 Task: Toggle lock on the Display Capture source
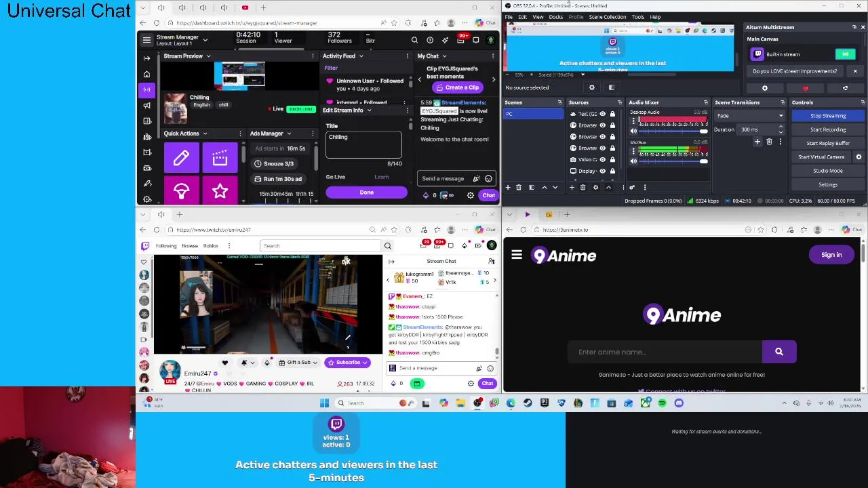click(x=612, y=171)
